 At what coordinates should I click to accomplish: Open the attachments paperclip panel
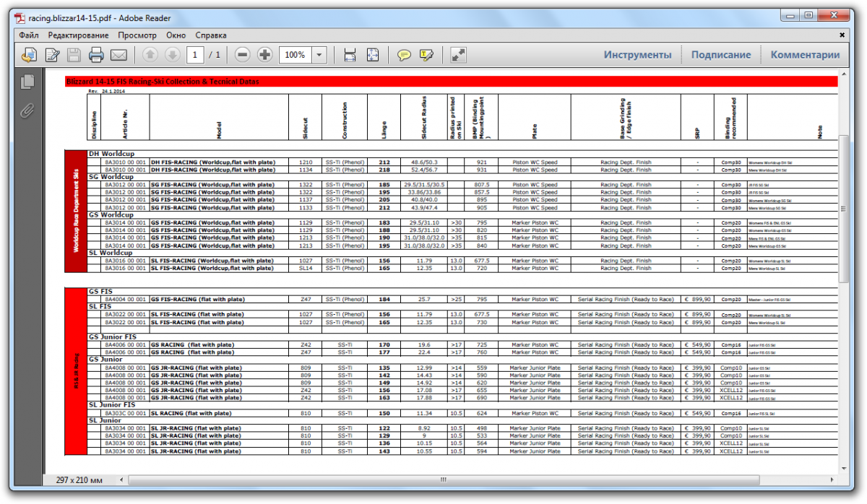(27, 110)
